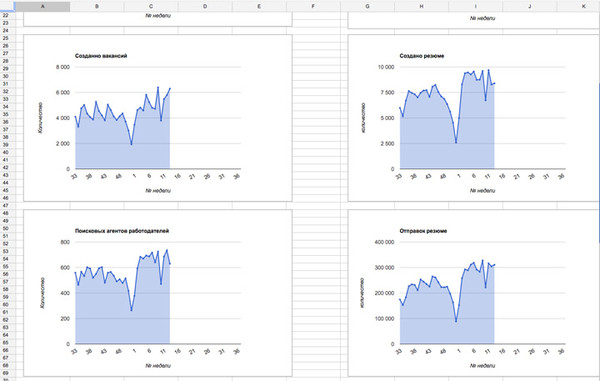The width and height of the screenshot is (600, 381).
Task: Click the 'Созданно вакансий' chart title
Action: pos(101,56)
